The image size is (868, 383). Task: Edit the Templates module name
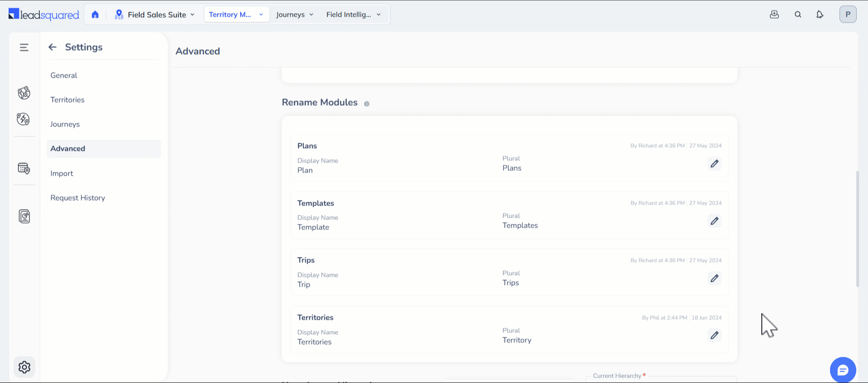point(714,221)
